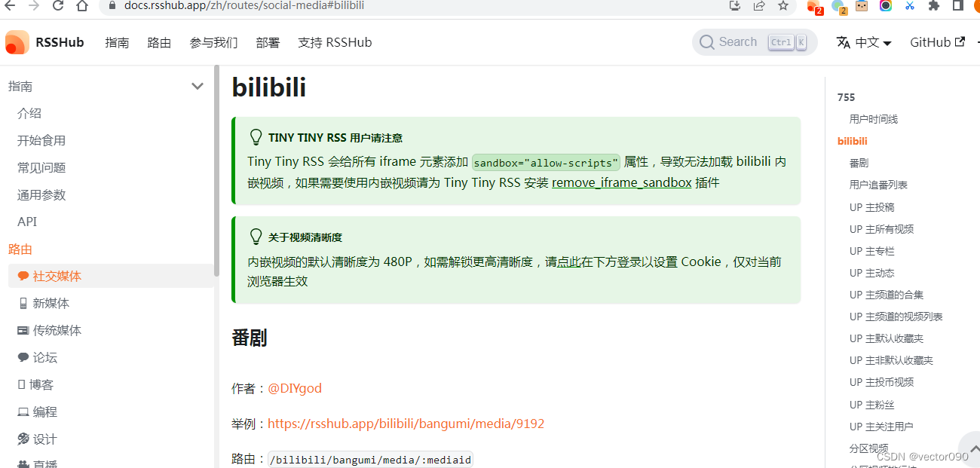Open the blue scissors extension icon
980x468 pixels.
pos(910,6)
